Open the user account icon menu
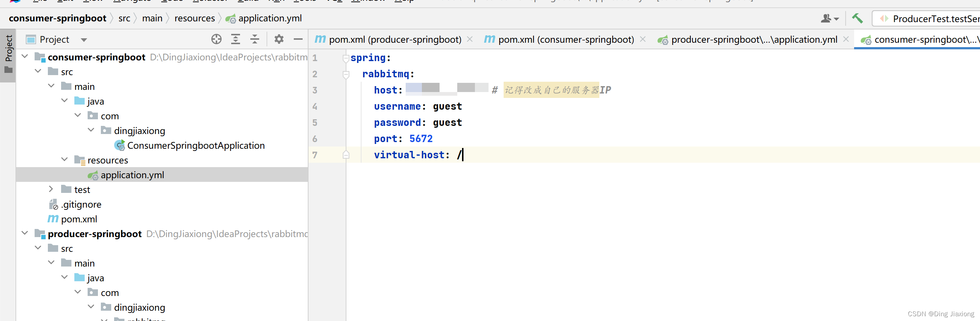 (x=829, y=18)
